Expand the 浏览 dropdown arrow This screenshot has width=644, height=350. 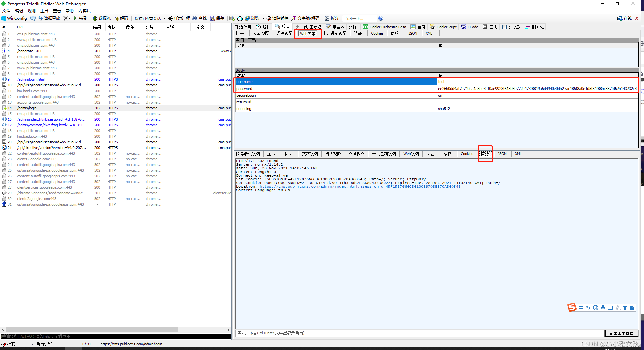point(263,18)
